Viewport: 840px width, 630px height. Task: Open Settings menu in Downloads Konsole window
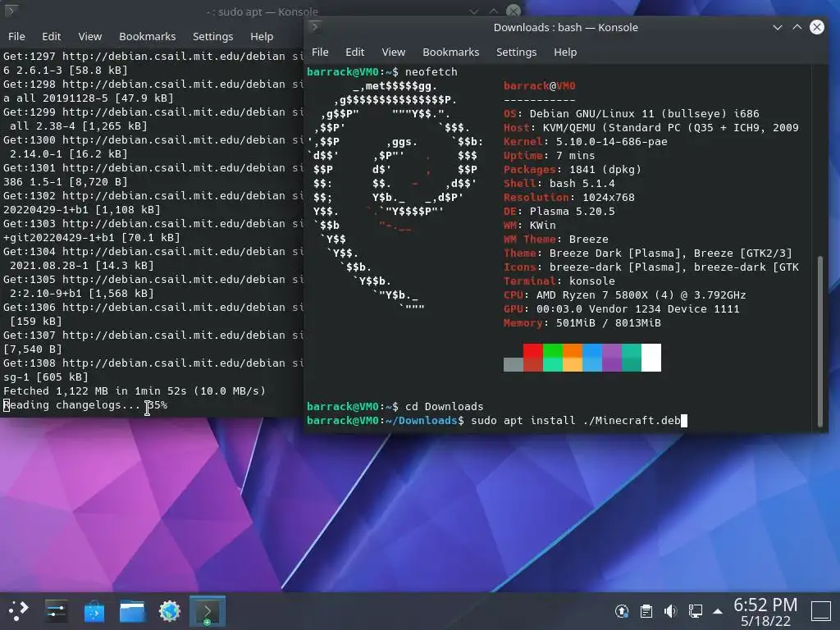[516, 52]
